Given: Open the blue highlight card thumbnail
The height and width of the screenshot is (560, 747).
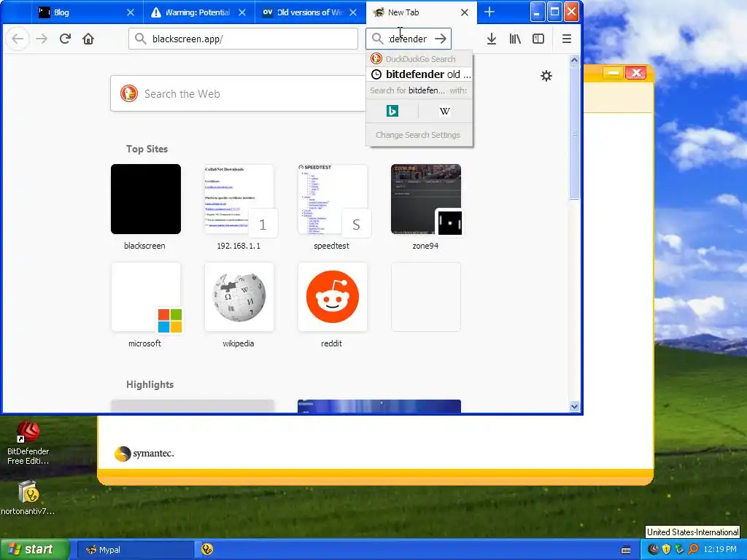Looking at the screenshot, I should pos(379,406).
